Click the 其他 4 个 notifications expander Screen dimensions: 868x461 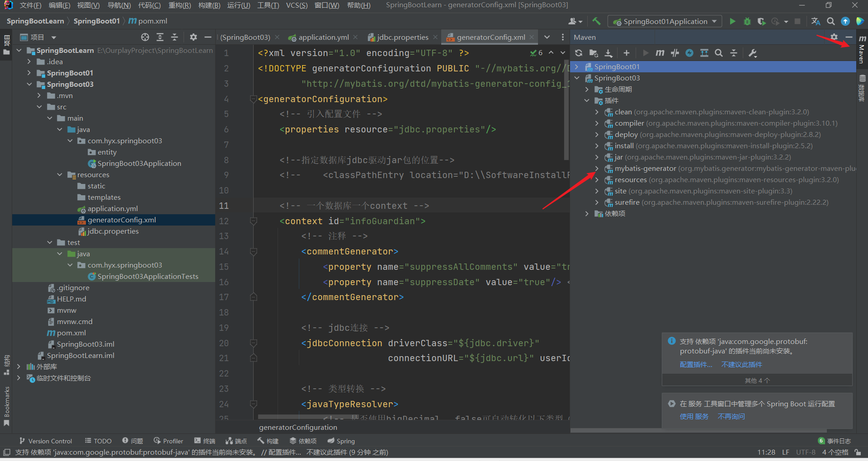point(757,381)
